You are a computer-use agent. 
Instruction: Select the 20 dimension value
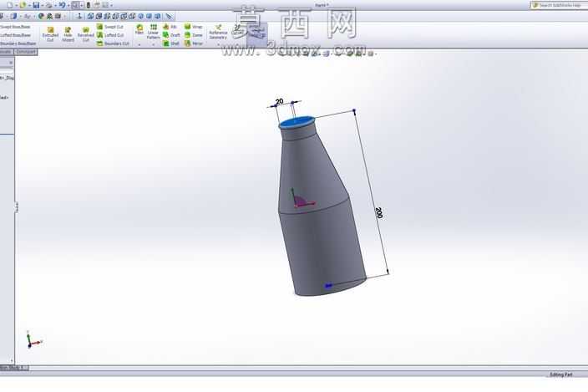tap(279, 101)
